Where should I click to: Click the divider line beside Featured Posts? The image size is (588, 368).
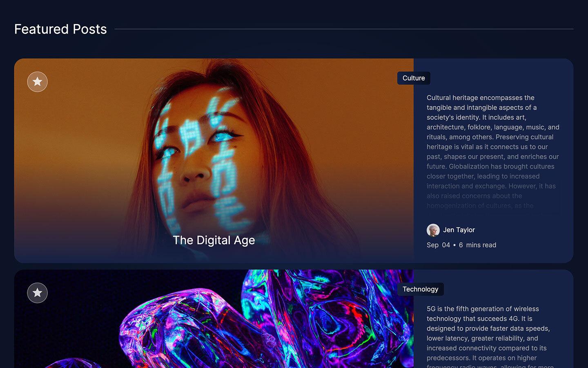[343, 29]
